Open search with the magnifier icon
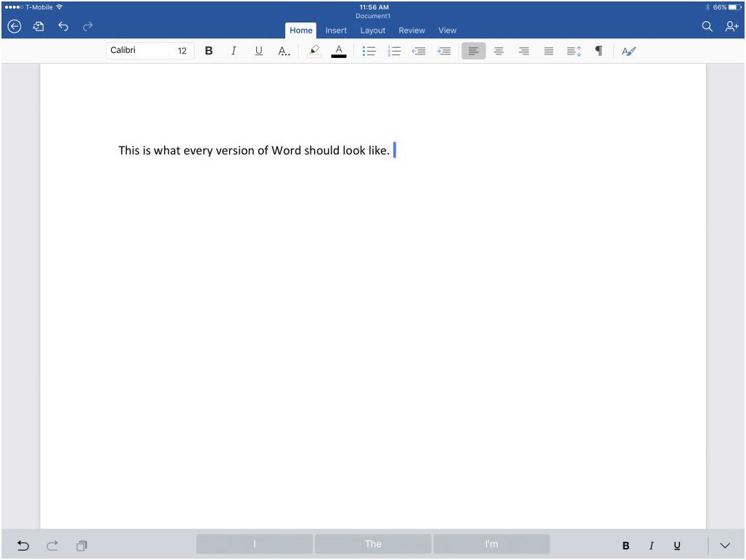This screenshot has width=746, height=560. (x=707, y=27)
